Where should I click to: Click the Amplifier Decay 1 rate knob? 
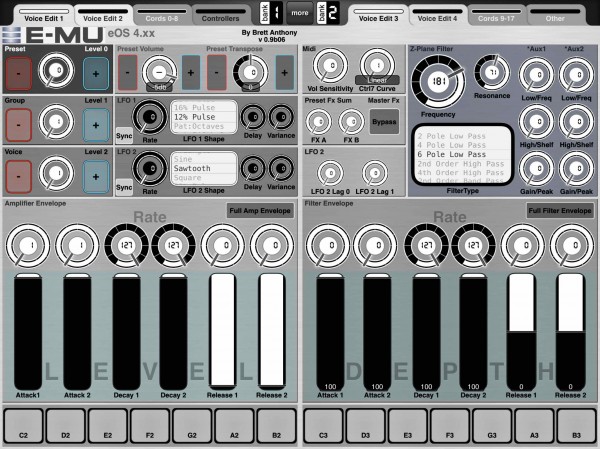[127, 245]
